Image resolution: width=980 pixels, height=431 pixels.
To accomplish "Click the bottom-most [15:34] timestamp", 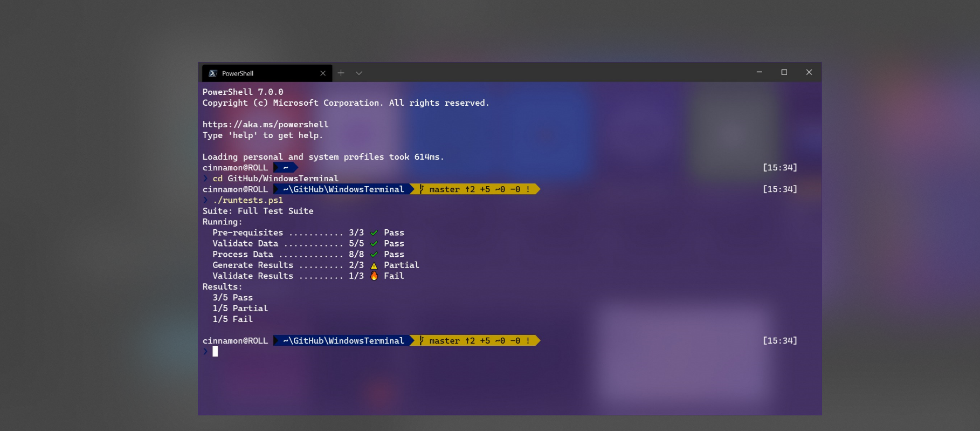I will click(779, 341).
